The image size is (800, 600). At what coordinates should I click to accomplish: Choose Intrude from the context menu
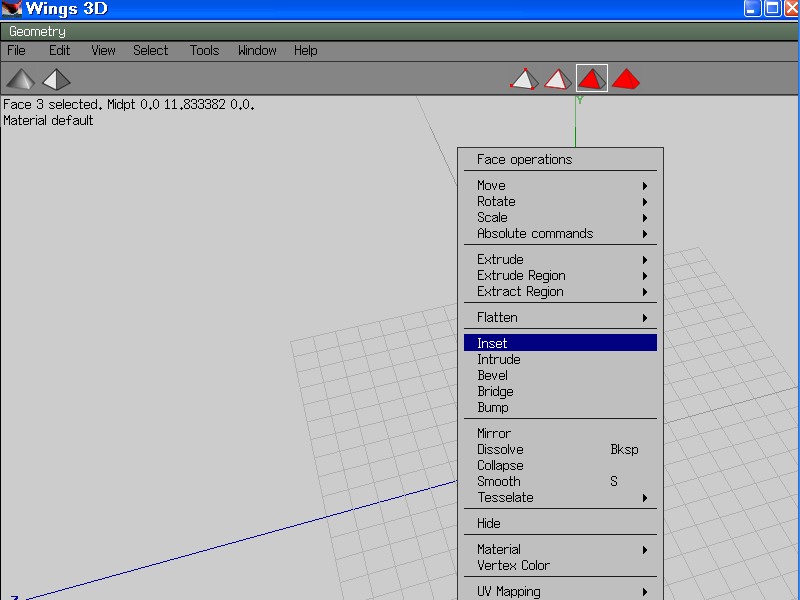coord(560,360)
